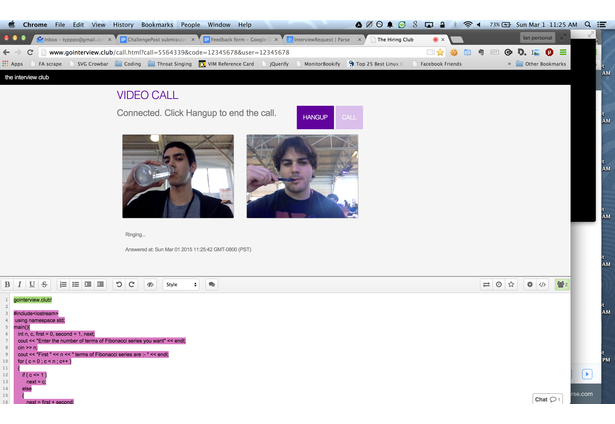Open the Chat panel button
Viewport: 615px width, 424px height.
coord(547,399)
